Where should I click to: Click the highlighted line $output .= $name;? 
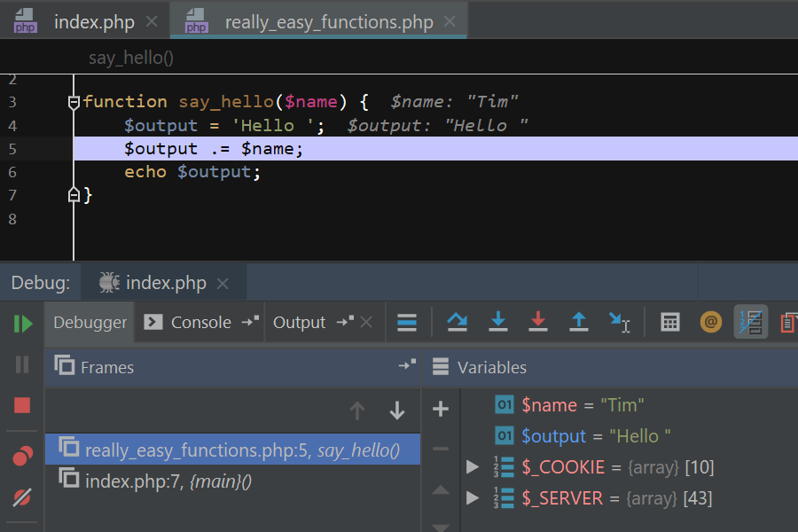[435, 149]
